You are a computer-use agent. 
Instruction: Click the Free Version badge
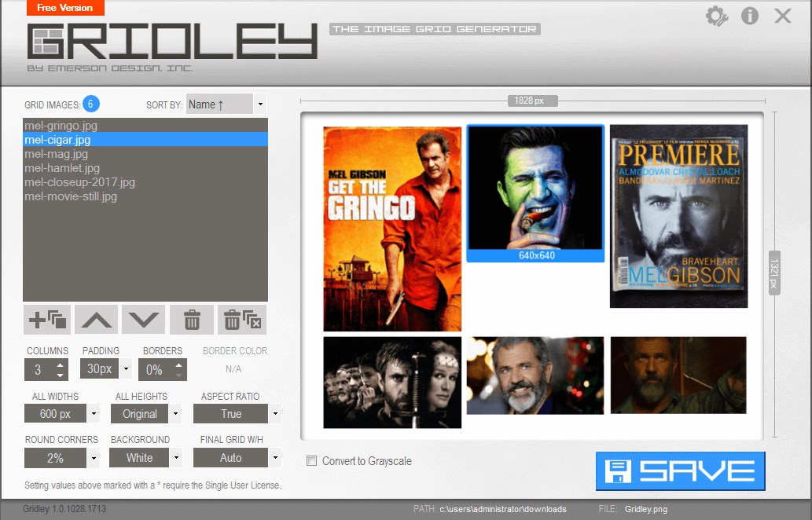pyautogui.click(x=65, y=8)
